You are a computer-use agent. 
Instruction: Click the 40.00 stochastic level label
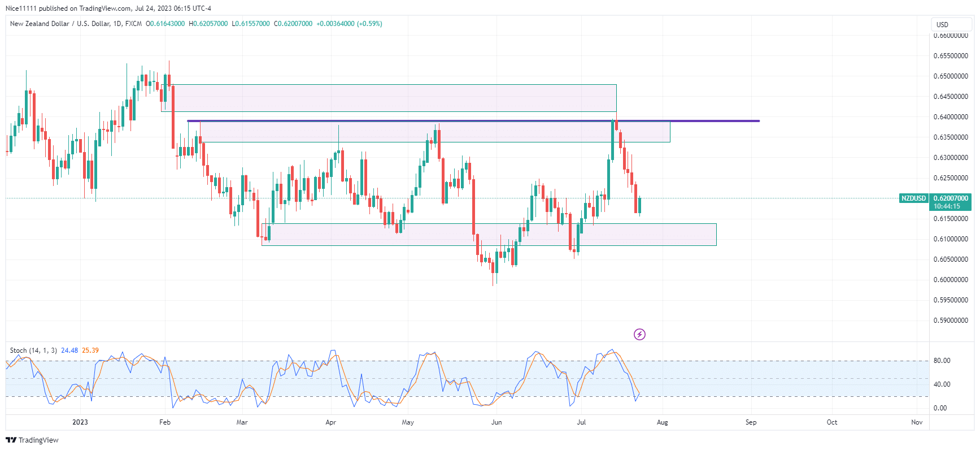pos(942,384)
